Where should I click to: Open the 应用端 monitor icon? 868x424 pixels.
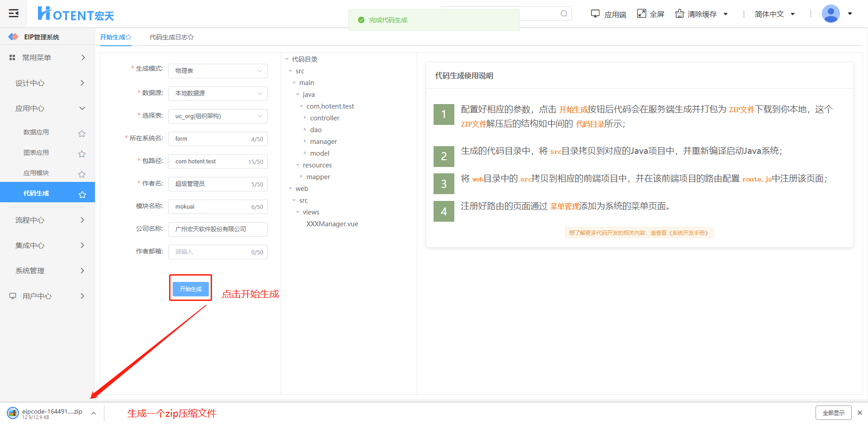click(x=595, y=14)
